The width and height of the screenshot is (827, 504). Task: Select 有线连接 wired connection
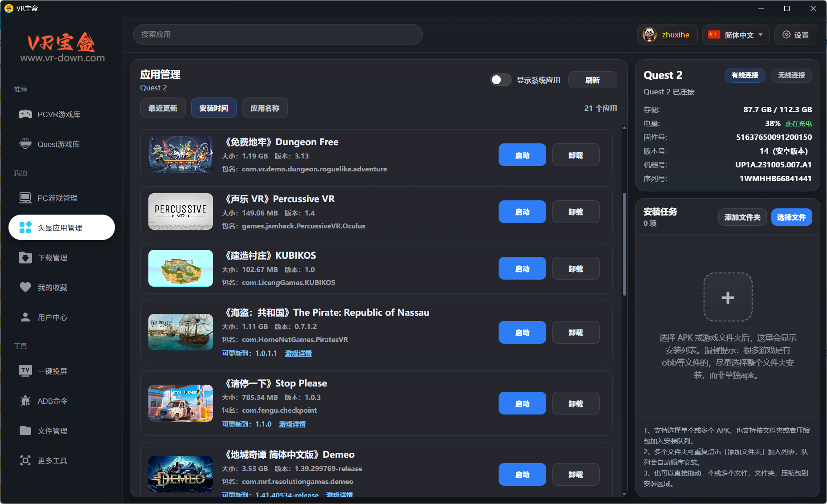(x=745, y=75)
